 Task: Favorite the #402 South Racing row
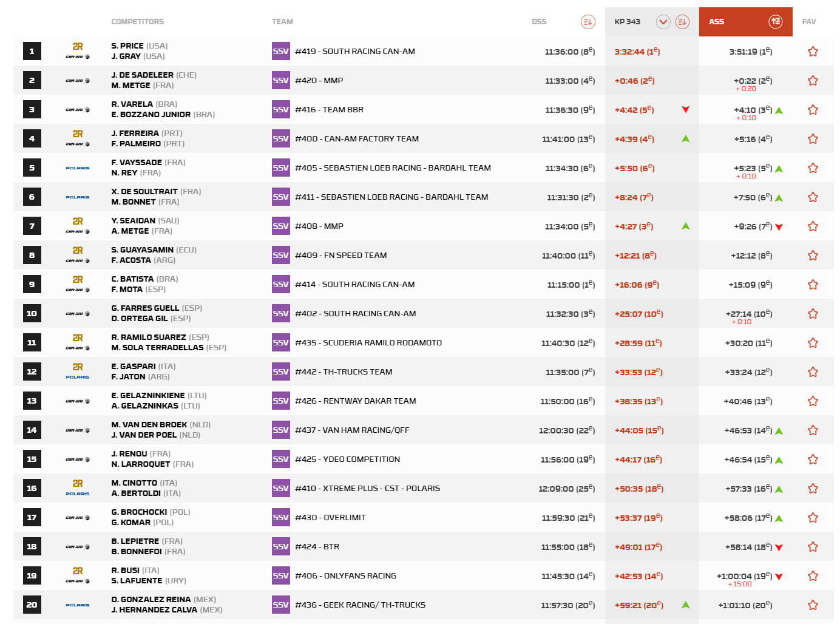[813, 314]
